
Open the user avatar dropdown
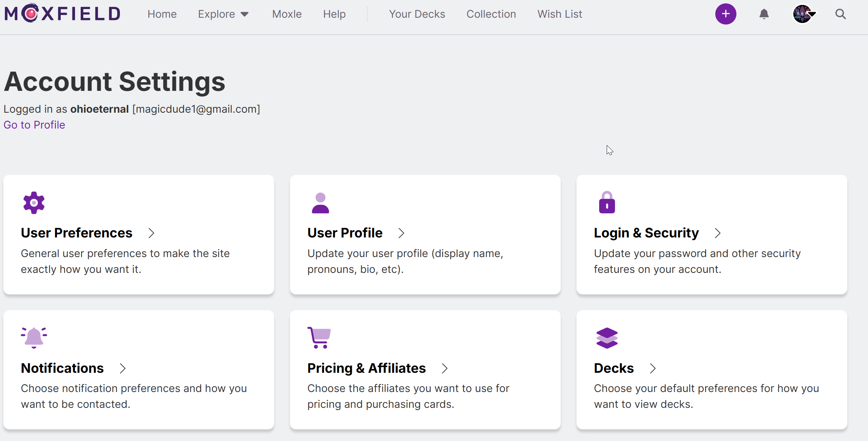click(x=805, y=14)
